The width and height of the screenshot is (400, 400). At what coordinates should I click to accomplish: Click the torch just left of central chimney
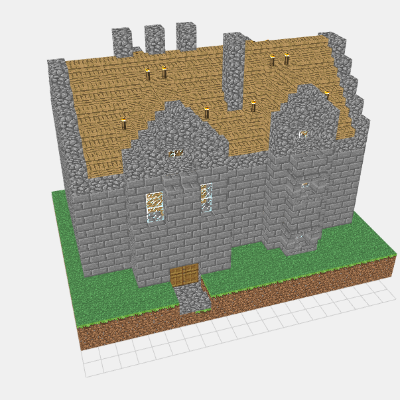[x=207, y=113]
